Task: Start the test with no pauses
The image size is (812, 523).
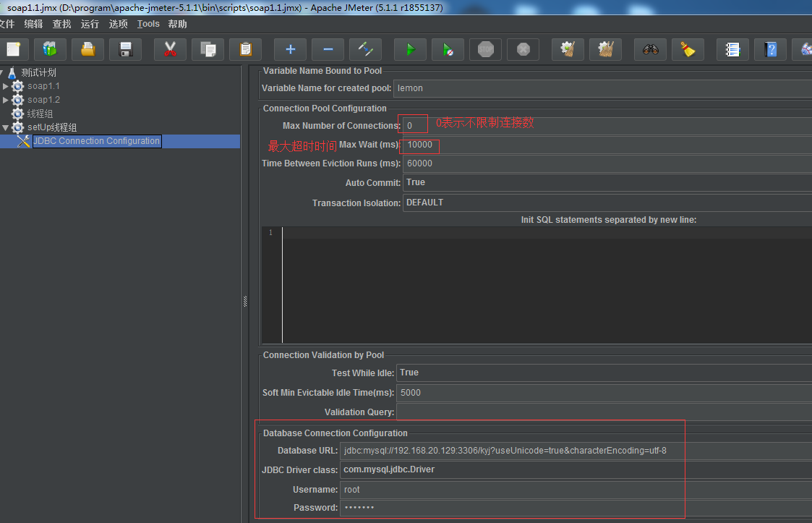Action: coord(448,49)
